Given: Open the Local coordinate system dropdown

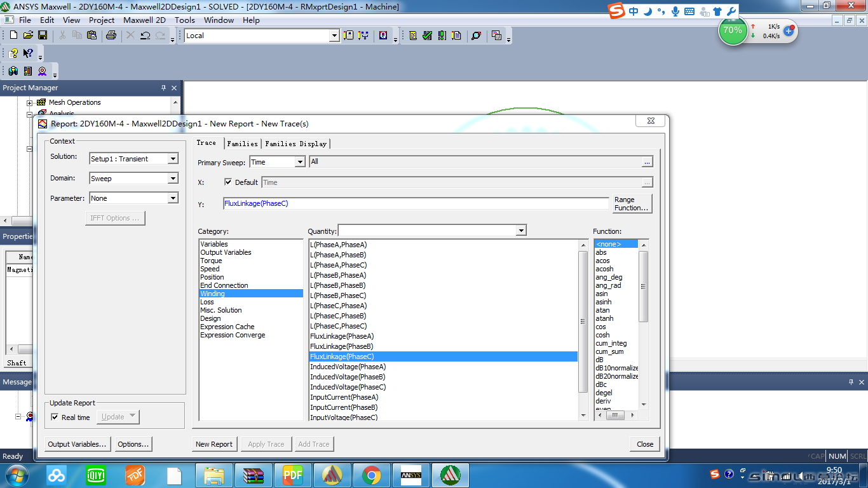Looking at the screenshot, I should 334,36.
